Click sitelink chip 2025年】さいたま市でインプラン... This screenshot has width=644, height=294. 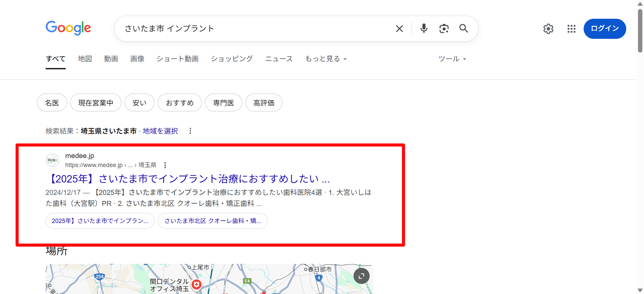[100, 221]
